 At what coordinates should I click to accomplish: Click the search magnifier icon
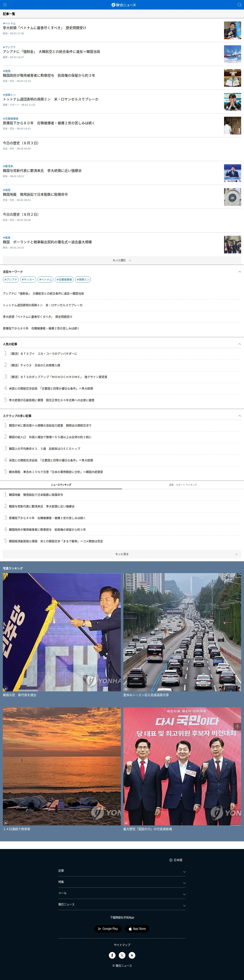tap(239, 5)
